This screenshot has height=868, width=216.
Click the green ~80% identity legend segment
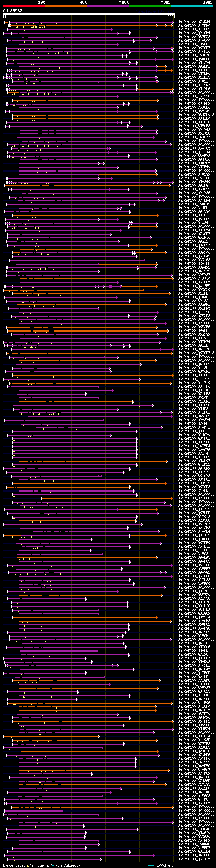pos(150,6)
